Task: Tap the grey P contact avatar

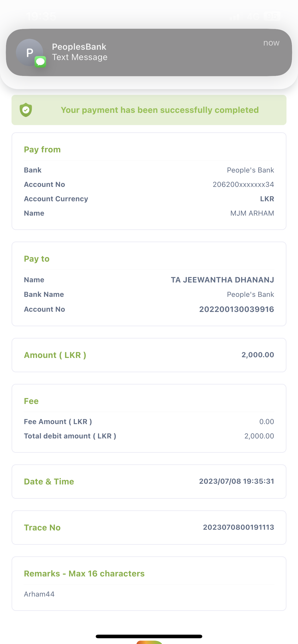Action: [x=29, y=52]
